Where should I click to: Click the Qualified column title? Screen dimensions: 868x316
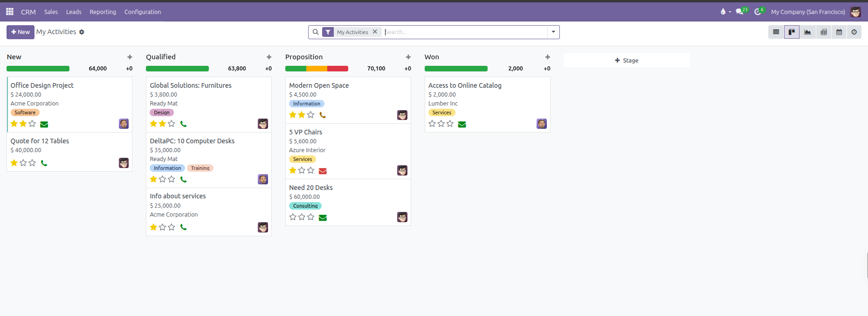pos(161,57)
